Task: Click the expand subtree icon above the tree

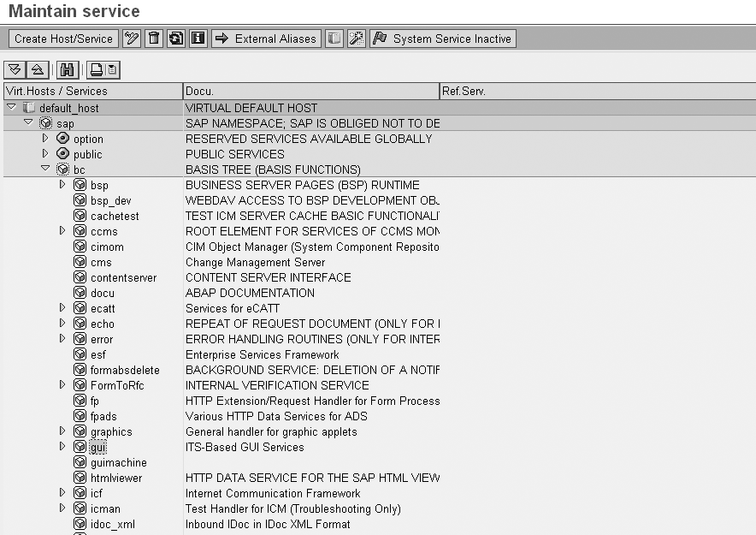Action: [15, 70]
